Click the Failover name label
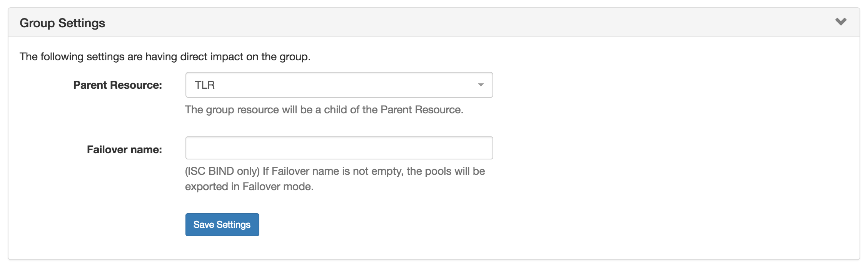The image size is (868, 272). [x=124, y=149]
